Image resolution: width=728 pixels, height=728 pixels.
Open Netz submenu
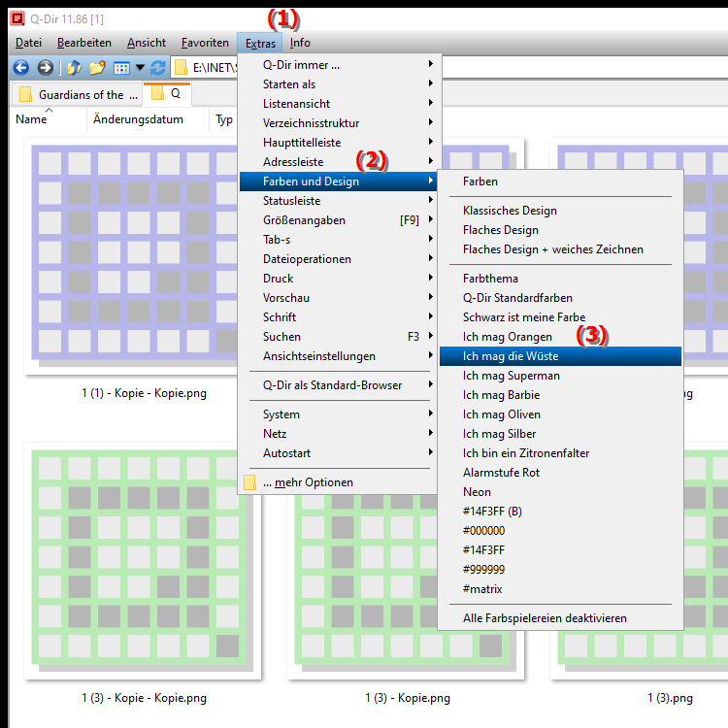click(x=338, y=434)
